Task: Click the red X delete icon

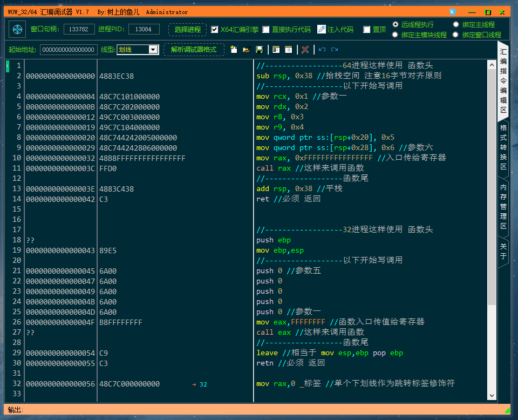Action: pyautogui.click(x=305, y=50)
